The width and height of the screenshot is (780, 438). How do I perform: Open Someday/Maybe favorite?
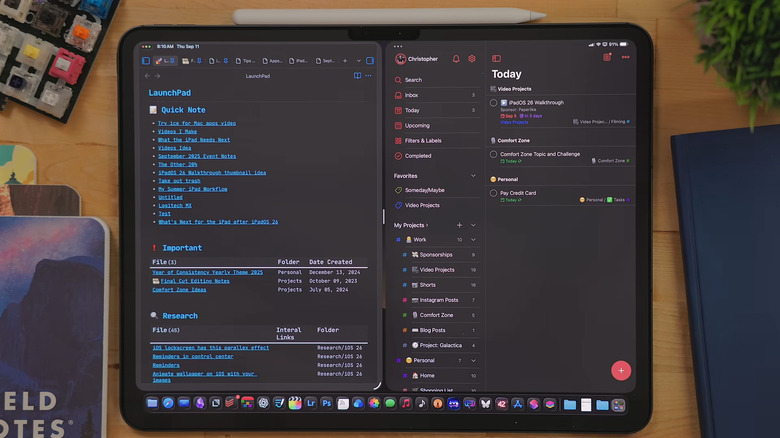(x=435, y=190)
